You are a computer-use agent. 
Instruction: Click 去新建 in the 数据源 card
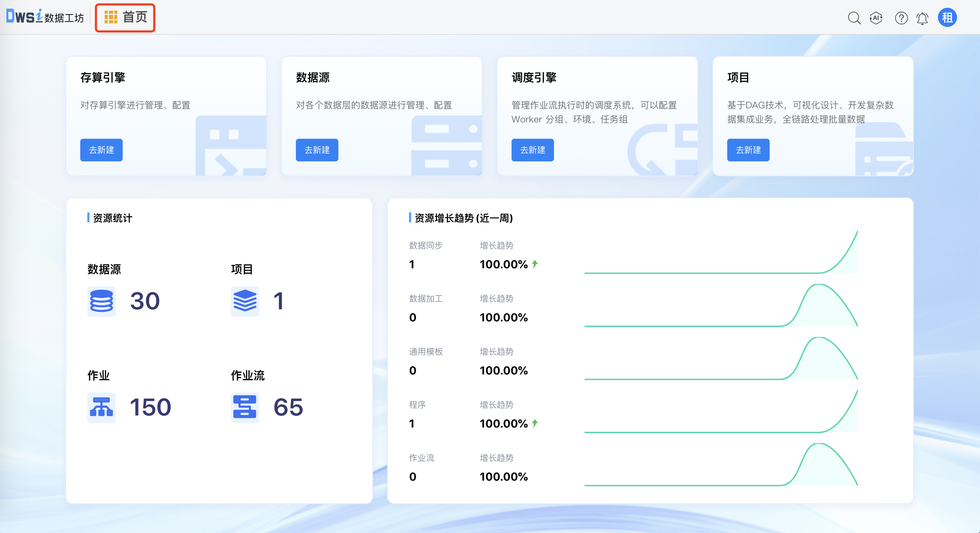[x=317, y=150]
